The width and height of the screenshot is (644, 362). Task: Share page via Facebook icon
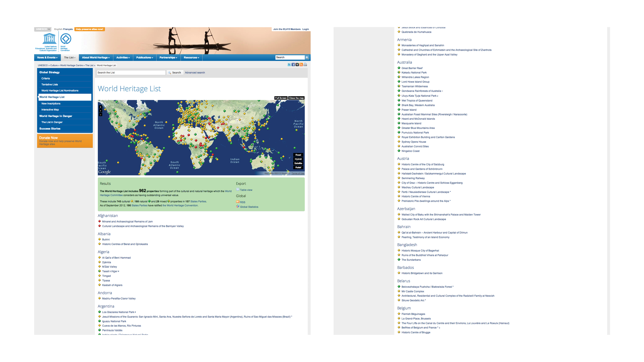pos(293,65)
